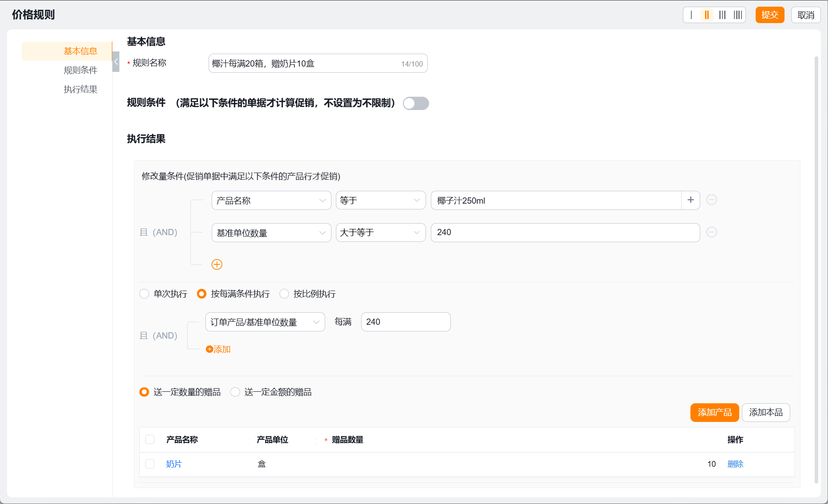Open the 产品名称 field dropdown
The width and height of the screenshot is (828, 504).
(272, 201)
